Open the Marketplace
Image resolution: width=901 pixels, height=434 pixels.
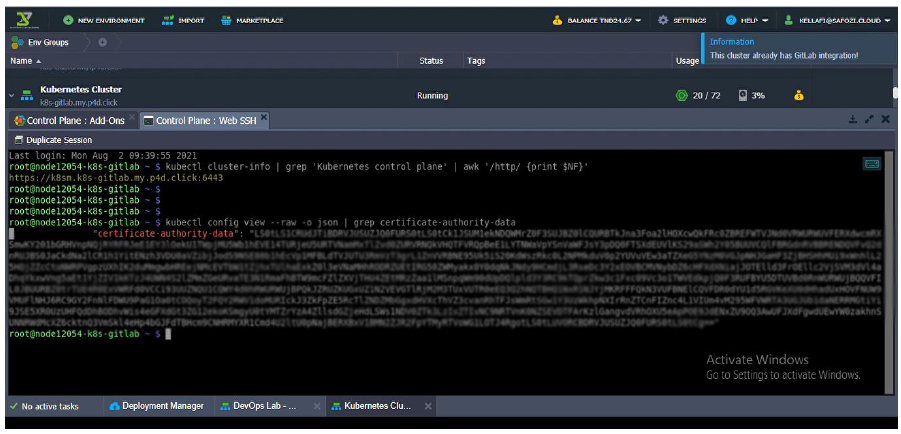click(252, 21)
